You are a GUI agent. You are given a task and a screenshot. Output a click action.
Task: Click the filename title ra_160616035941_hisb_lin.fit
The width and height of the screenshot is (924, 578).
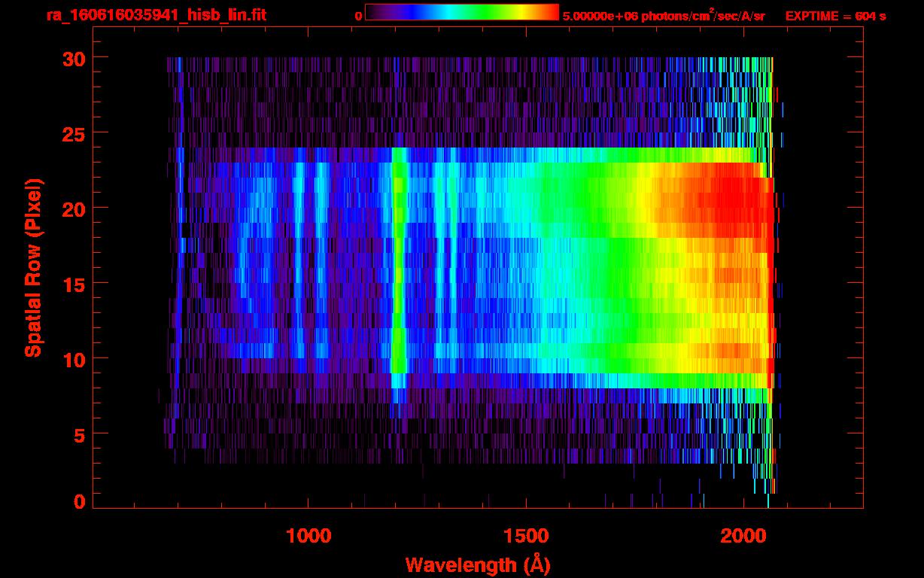coord(156,15)
